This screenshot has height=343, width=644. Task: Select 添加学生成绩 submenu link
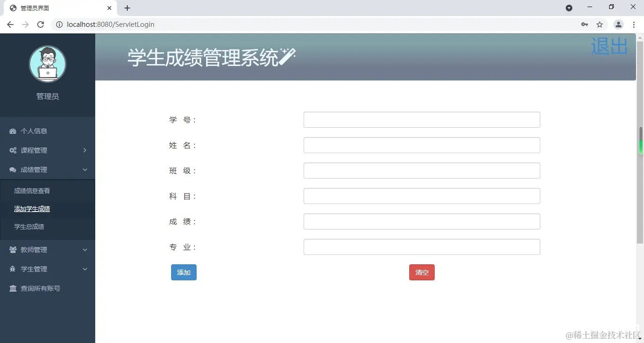pyautogui.click(x=32, y=209)
